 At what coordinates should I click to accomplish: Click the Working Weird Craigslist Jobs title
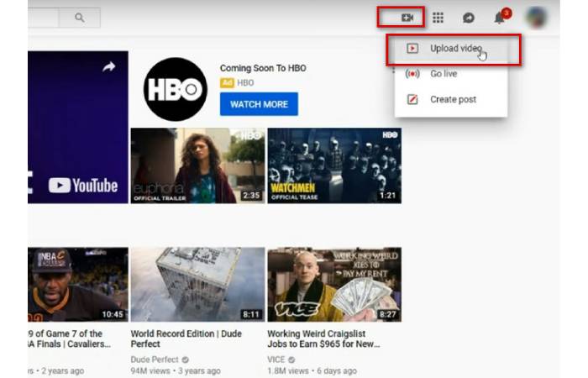click(323, 339)
